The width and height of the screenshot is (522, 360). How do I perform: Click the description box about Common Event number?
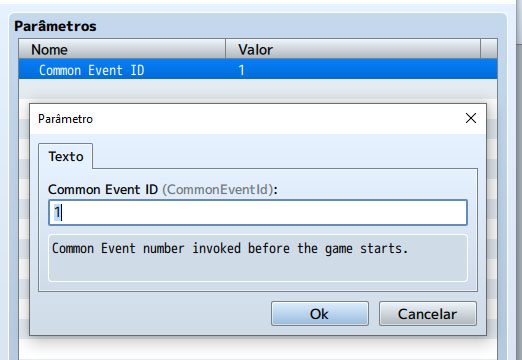tap(258, 258)
